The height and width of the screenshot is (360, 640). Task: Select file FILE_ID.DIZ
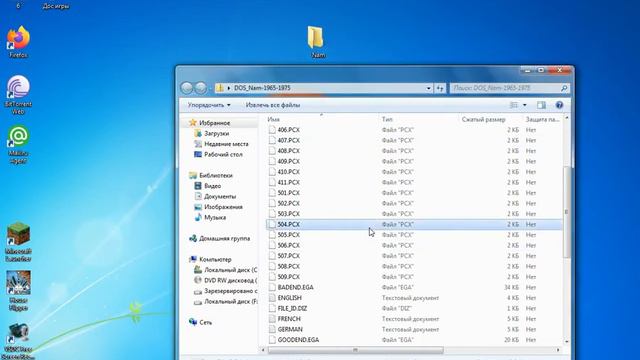pos(292,309)
